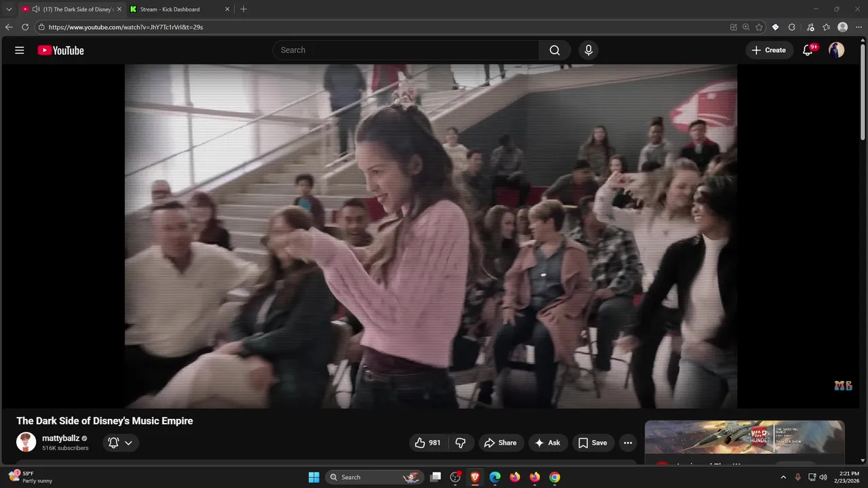Open the three-dot more actions under video
The height and width of the screenshot is (488, 868).
[628, 443]
